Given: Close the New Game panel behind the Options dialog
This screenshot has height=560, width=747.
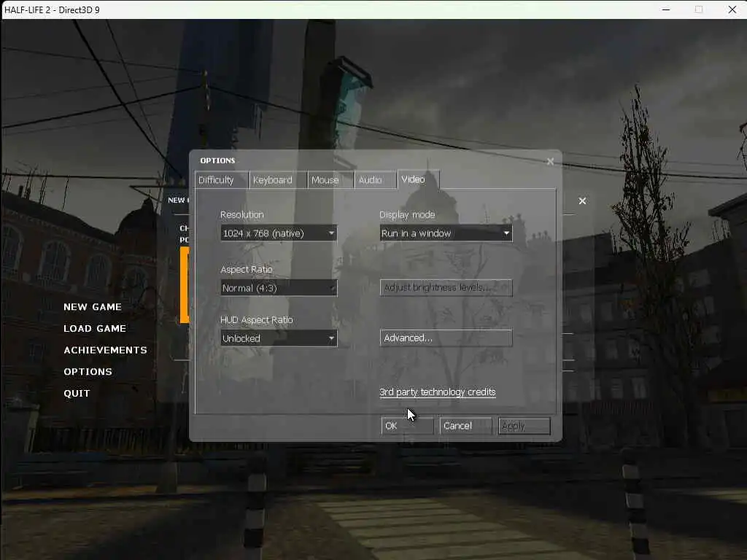Looking at the screenshot, I should pos(582,201).
